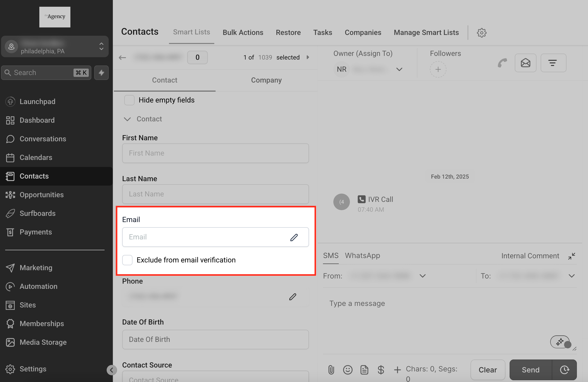Click the phone call icon
This screenshot has width=588, height=382.
[x=502, y=63]
